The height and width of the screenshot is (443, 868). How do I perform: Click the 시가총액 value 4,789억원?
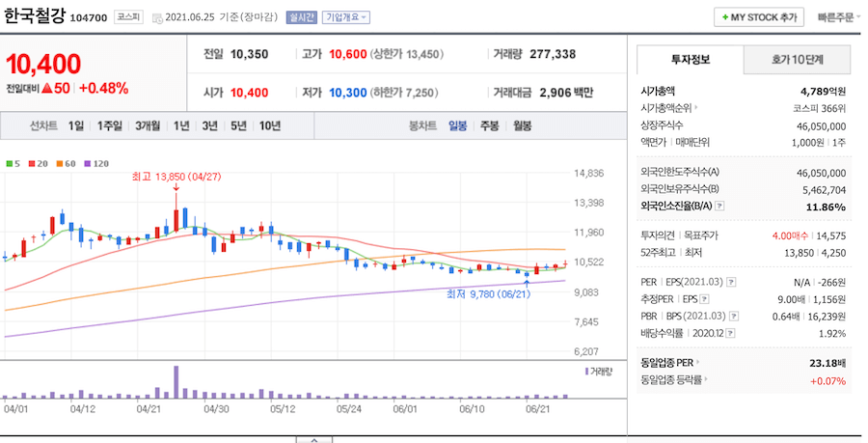click(824, 92)
